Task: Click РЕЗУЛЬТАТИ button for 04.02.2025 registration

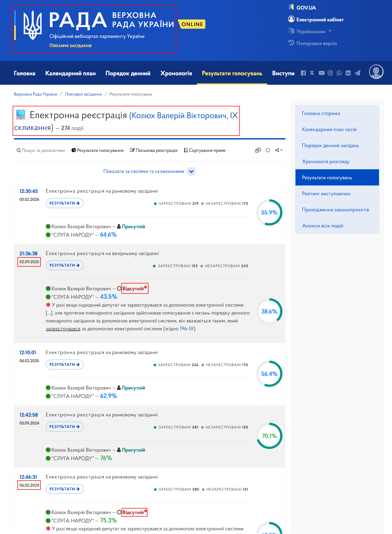Action: point(64,365)
